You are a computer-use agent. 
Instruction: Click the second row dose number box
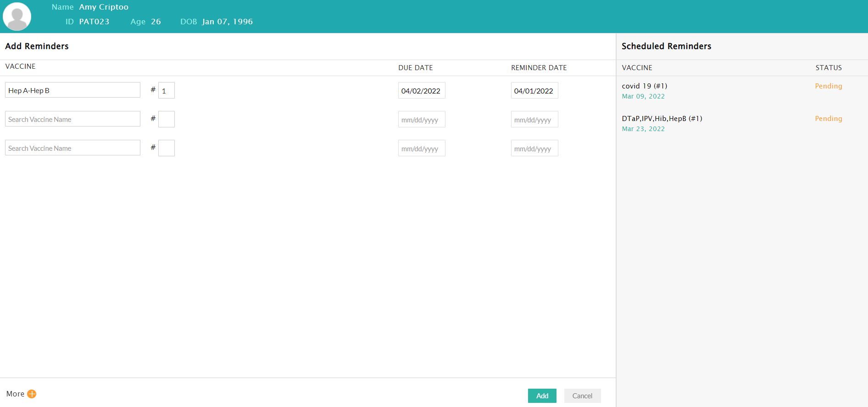(166, 119)
